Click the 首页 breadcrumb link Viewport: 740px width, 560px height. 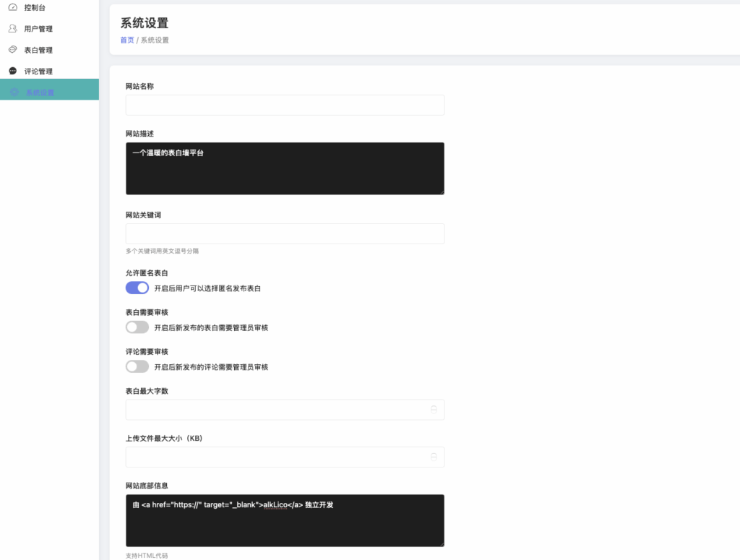point(126,40)
